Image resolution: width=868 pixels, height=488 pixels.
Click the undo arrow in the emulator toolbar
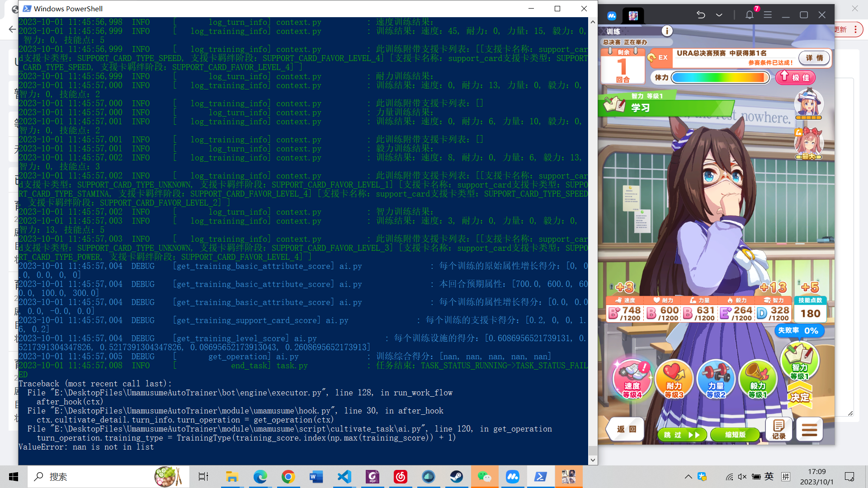(700, 15)
